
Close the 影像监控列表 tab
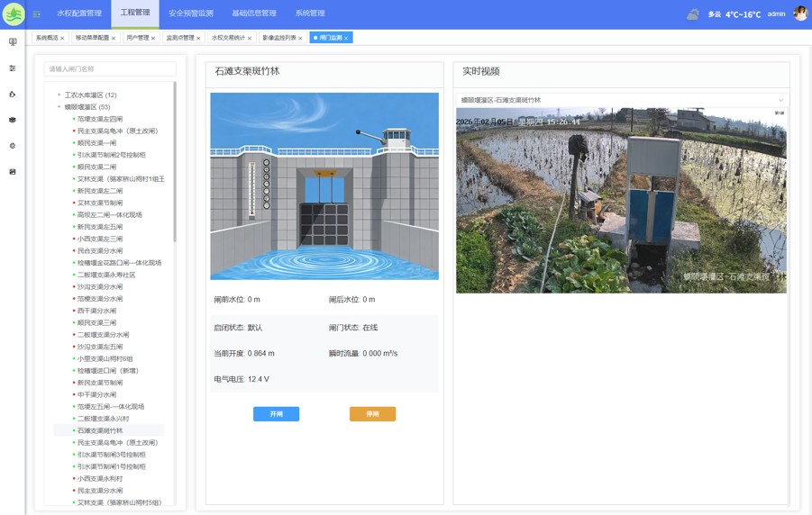pos(300,39)
